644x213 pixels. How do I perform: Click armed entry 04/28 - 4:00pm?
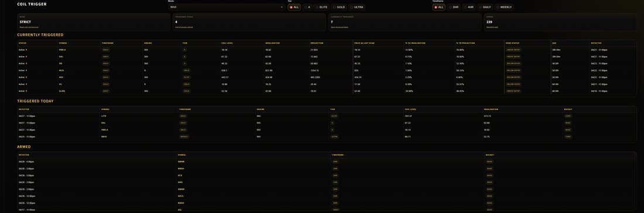pyautogui.click(x=26, y=162)
